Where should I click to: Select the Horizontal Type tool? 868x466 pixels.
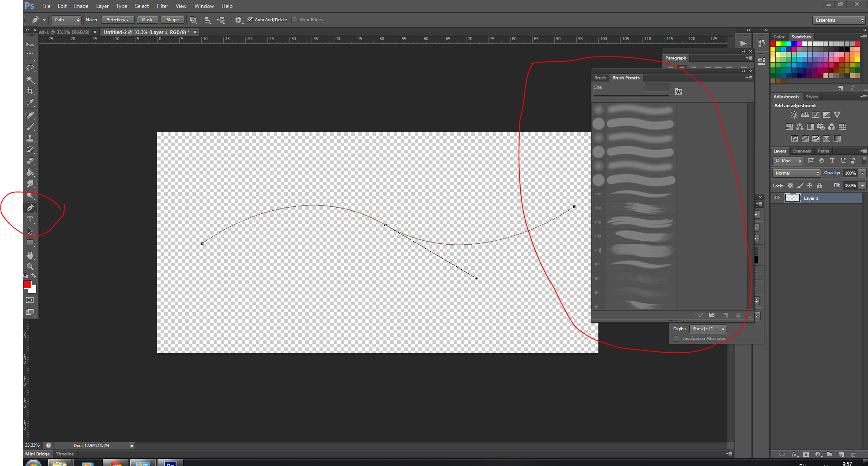point(30,220)
